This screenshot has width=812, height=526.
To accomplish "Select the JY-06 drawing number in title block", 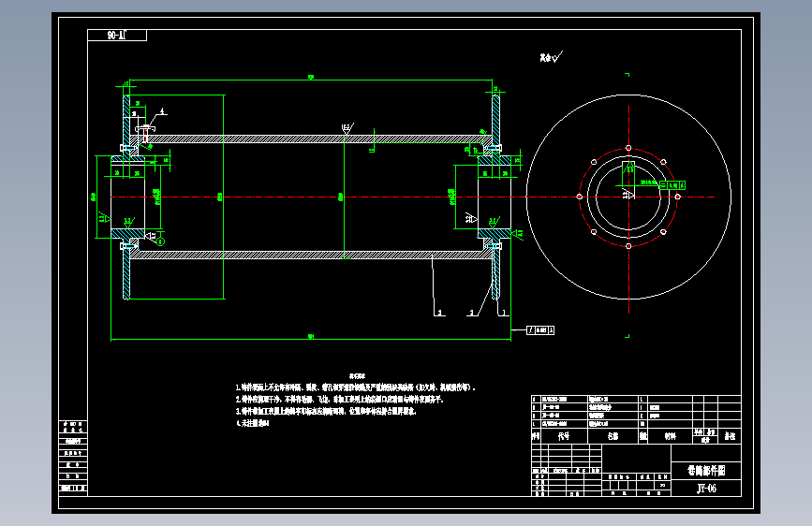I will coord(706,489).
